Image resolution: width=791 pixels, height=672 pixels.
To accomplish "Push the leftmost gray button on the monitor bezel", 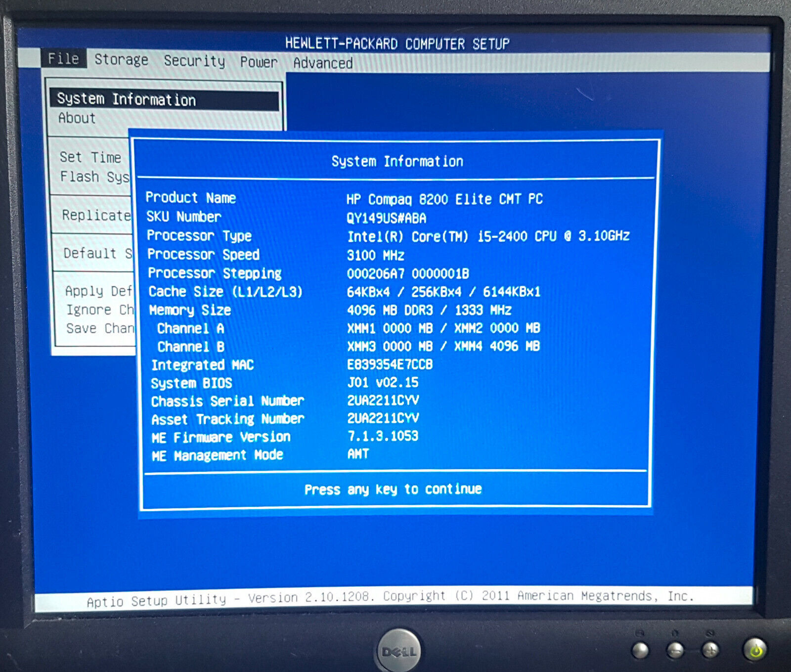I will (x=641, y=650).
